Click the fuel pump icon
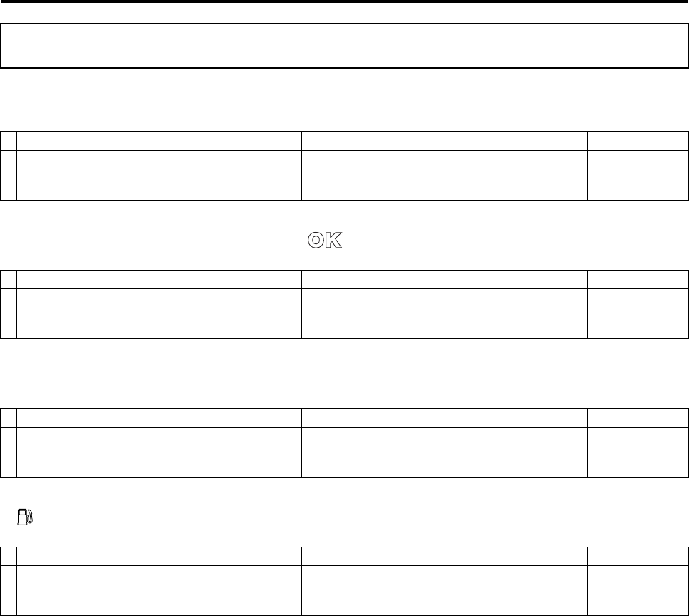 27,518
